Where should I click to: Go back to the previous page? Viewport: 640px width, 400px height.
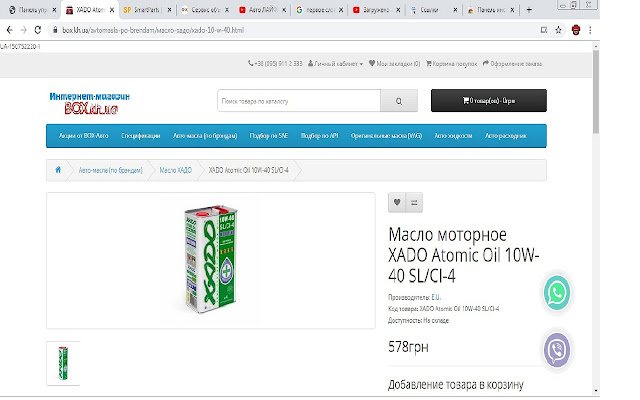tap(10, 30)
